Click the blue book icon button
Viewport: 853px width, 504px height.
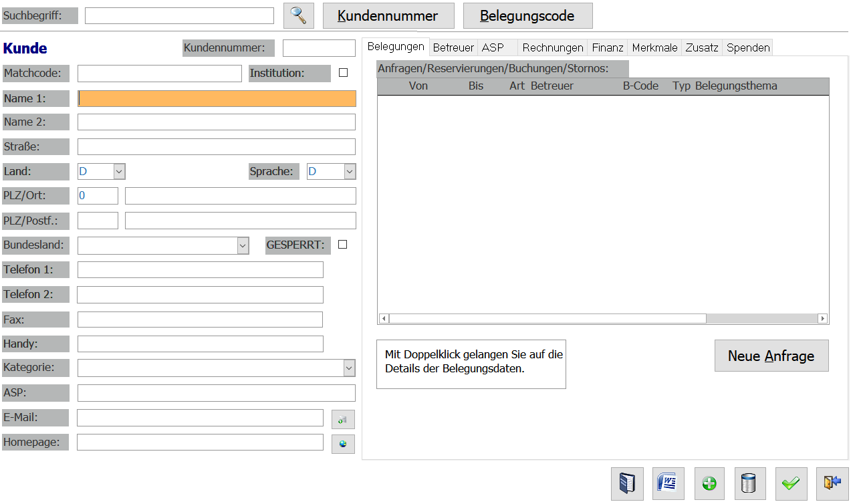point(627,483)
